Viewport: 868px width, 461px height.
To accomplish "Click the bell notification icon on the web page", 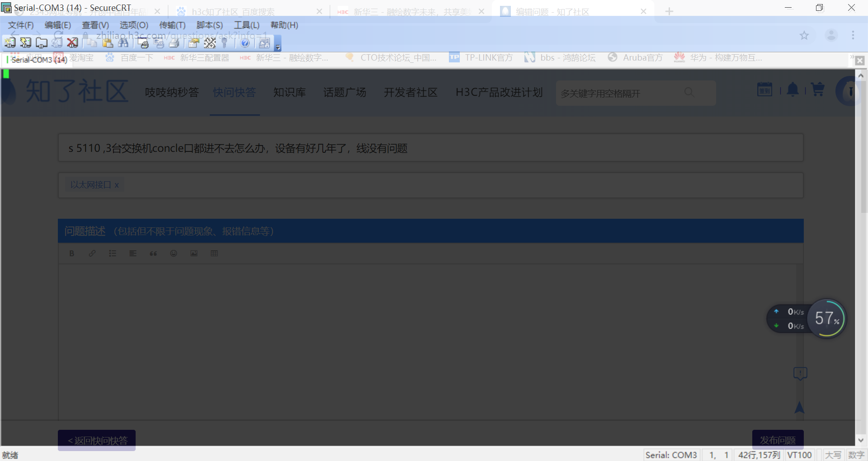I will tap(793, 90).
